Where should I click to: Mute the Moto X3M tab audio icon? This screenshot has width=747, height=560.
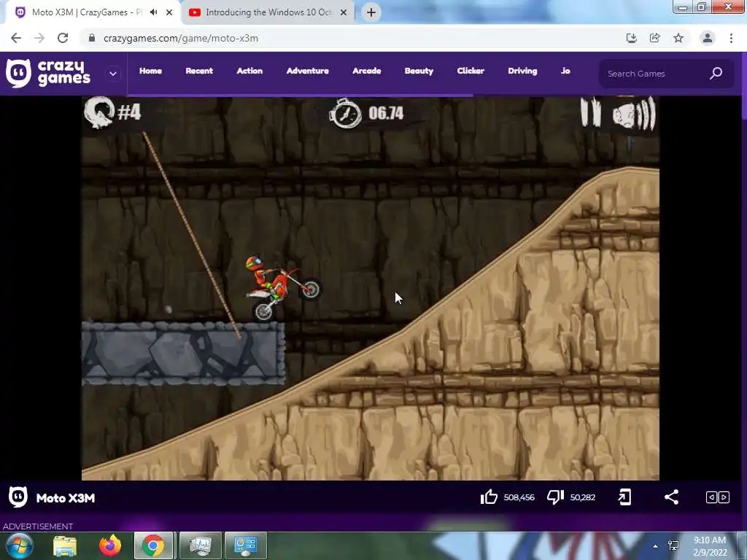153,12
